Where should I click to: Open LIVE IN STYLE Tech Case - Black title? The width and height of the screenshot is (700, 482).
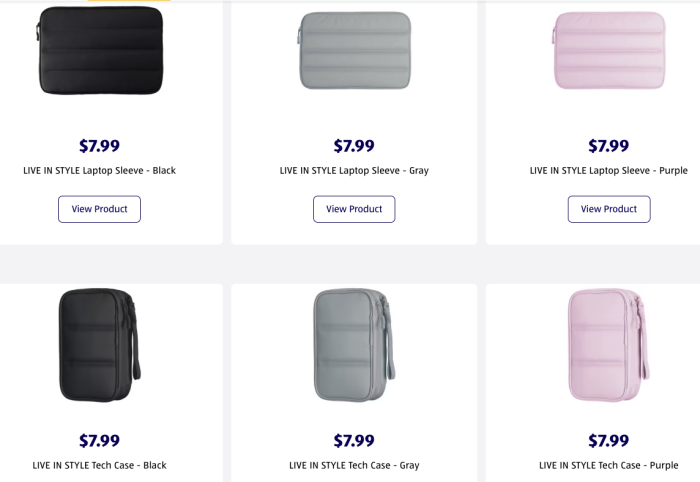pyautogui.click(x=99, y=465)
